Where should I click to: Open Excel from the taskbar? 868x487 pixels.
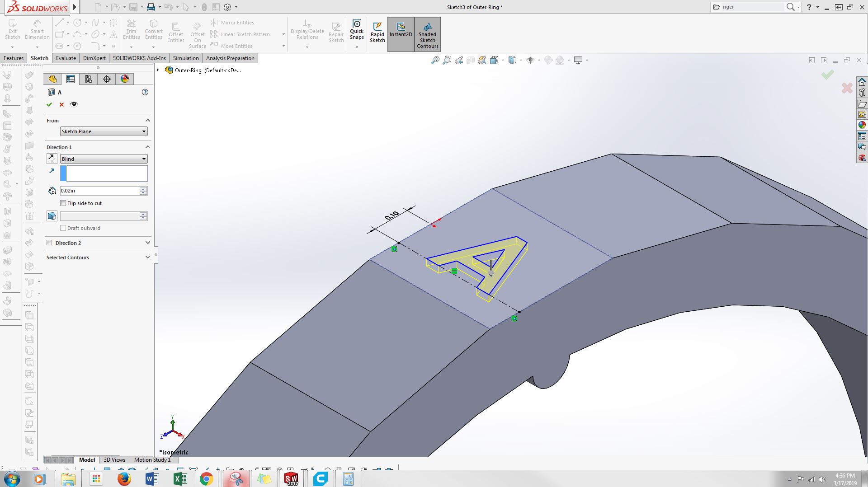180,478
